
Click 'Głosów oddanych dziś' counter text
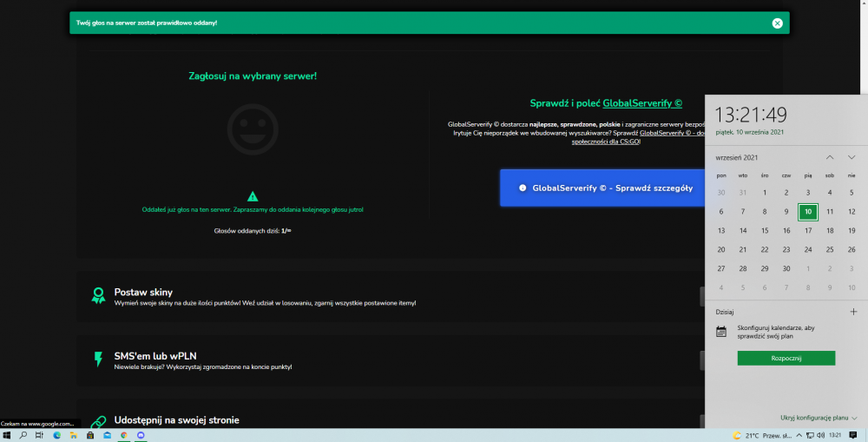pyautogui.click(x=253, y=231)
